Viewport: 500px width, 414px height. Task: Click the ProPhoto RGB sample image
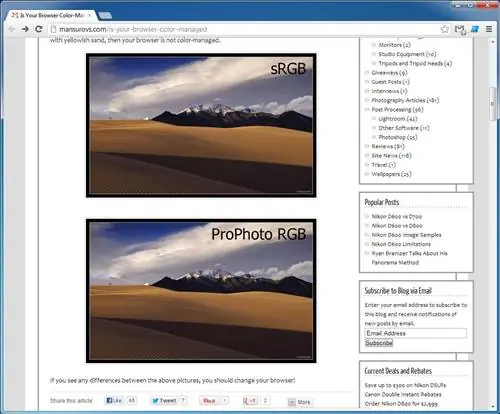[201, 291]
